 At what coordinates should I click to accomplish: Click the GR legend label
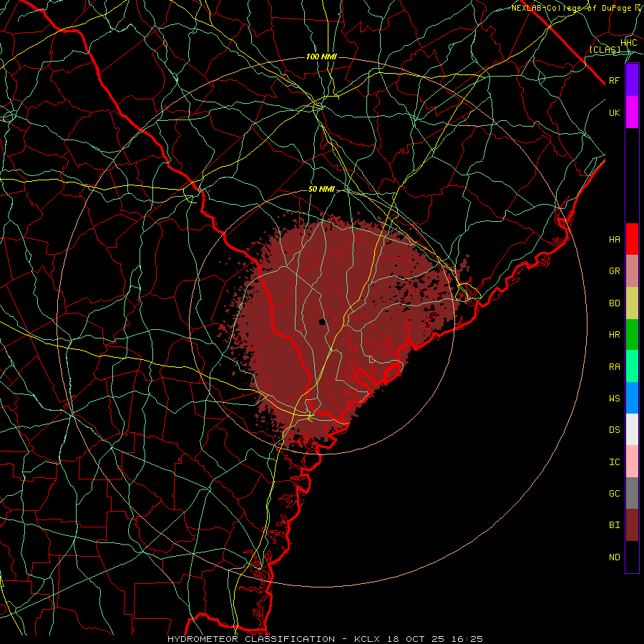614,271
